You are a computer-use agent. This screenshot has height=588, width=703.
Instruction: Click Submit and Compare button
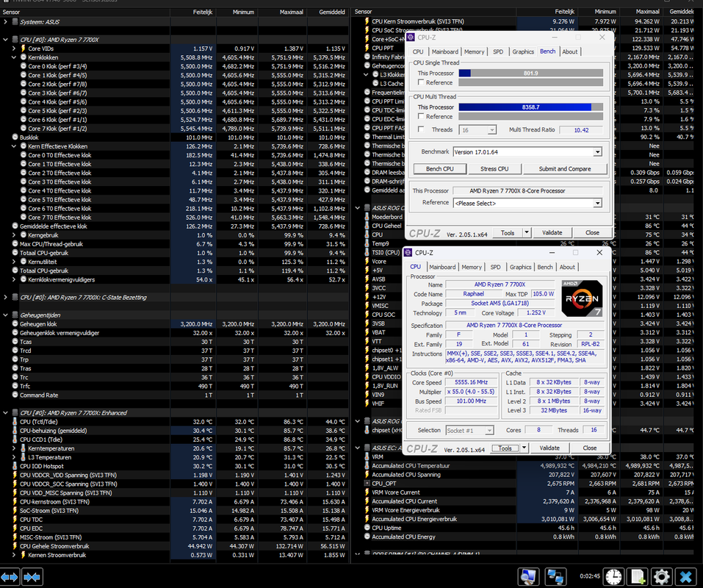click(564, 169)
